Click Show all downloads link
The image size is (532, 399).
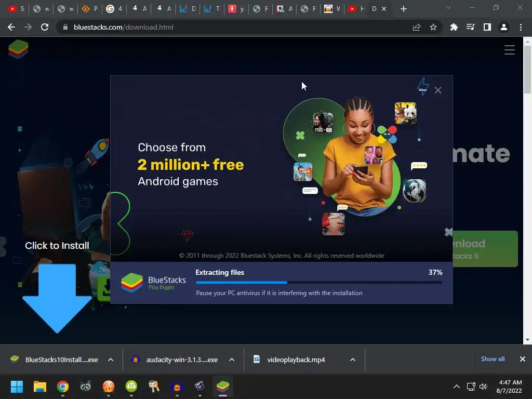tap(493, 359)
